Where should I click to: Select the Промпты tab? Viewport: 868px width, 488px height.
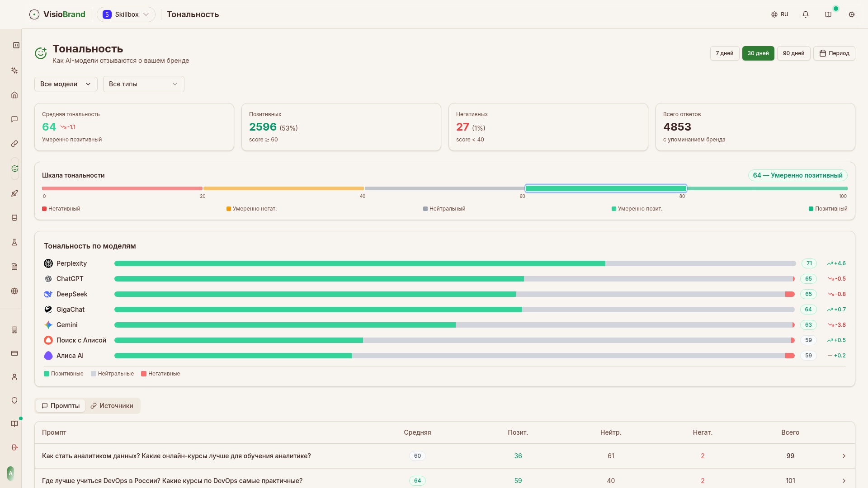(61, 406)
